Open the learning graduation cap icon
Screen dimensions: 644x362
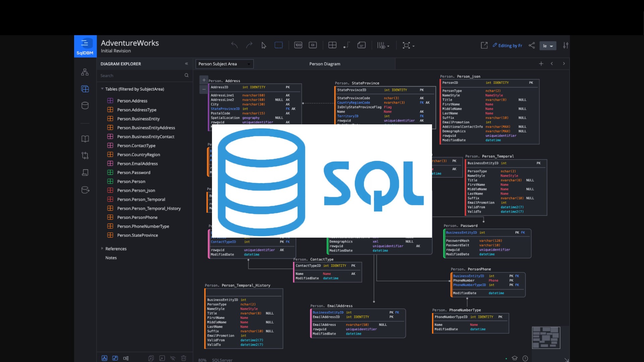[515, 358]
